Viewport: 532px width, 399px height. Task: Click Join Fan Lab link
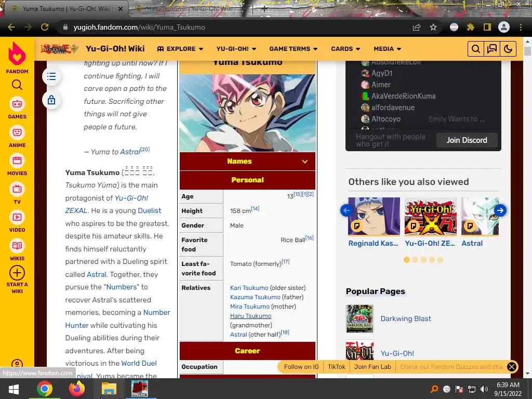[373, 367]
